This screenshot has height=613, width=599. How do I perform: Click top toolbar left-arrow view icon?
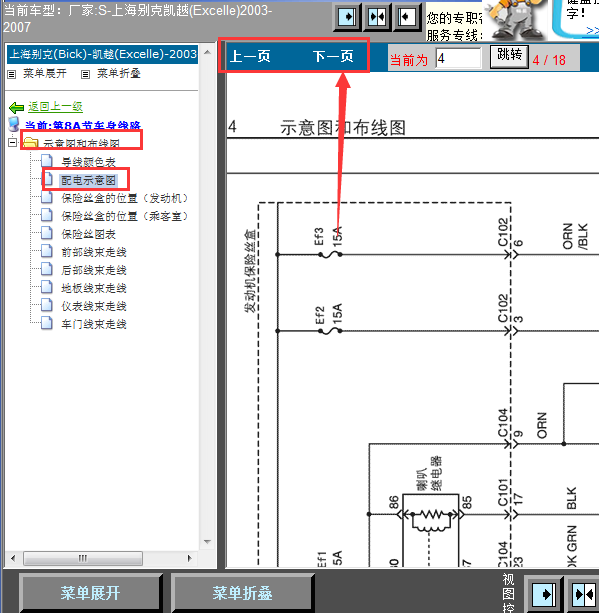pyautogui.click(x=407, y=17)
